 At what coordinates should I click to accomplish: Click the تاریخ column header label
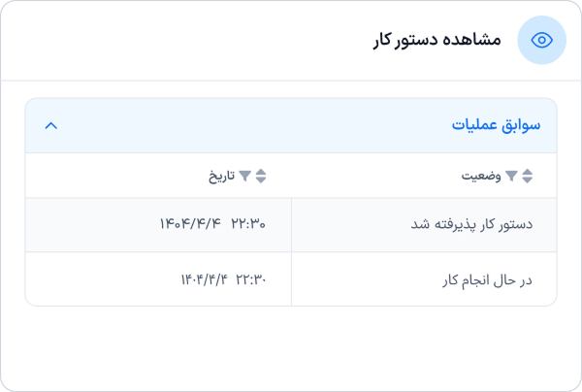click(222, 177)
